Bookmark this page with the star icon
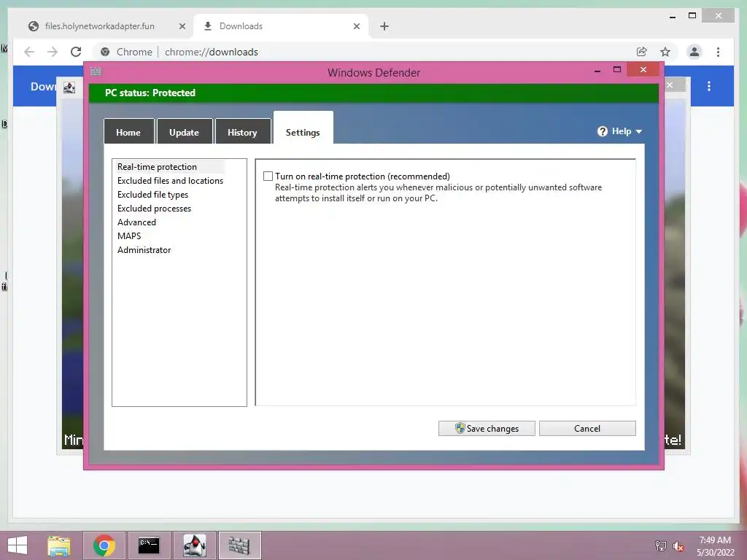The width and height of the screenshot is (747, 560). pos(665,52)
